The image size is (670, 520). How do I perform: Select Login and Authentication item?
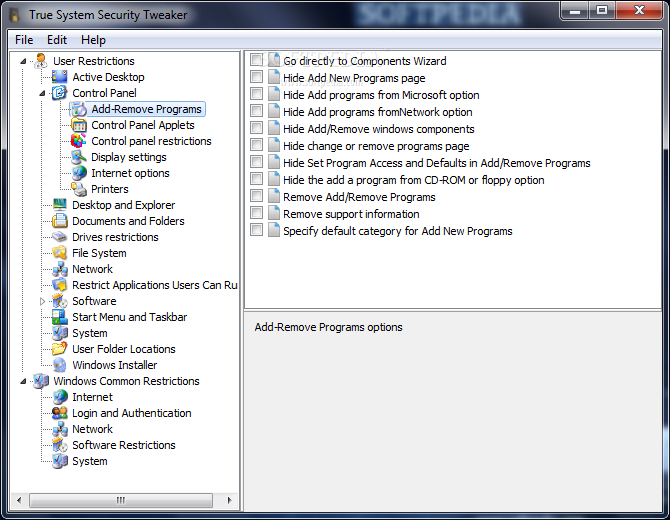132,413
